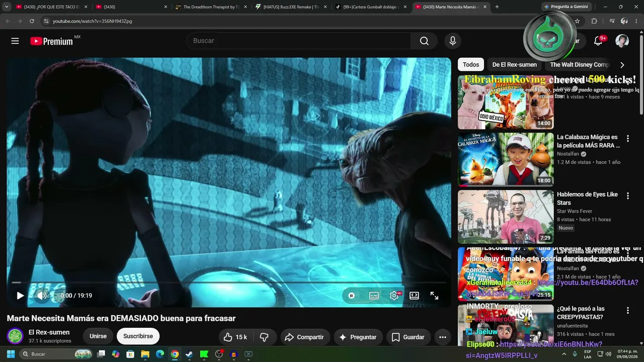Open the ¿Qué le pasó a las CREEPYPASTAS? title

[581, 313]
